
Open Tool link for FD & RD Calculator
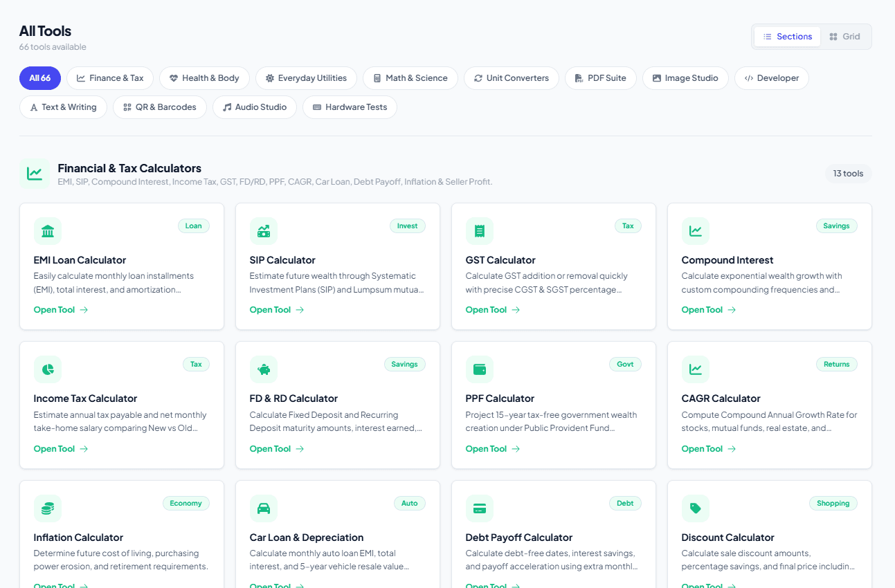tap(277, 449)
